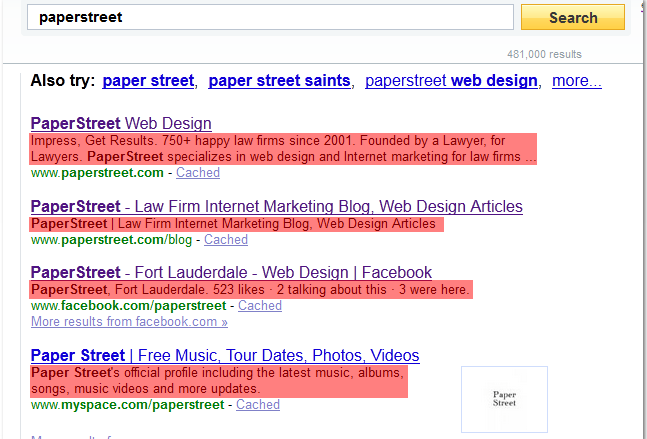This screenshot has height=439, width=647.
Task: Click the Paper Street thumbnail image
Action: coord(504,399)
